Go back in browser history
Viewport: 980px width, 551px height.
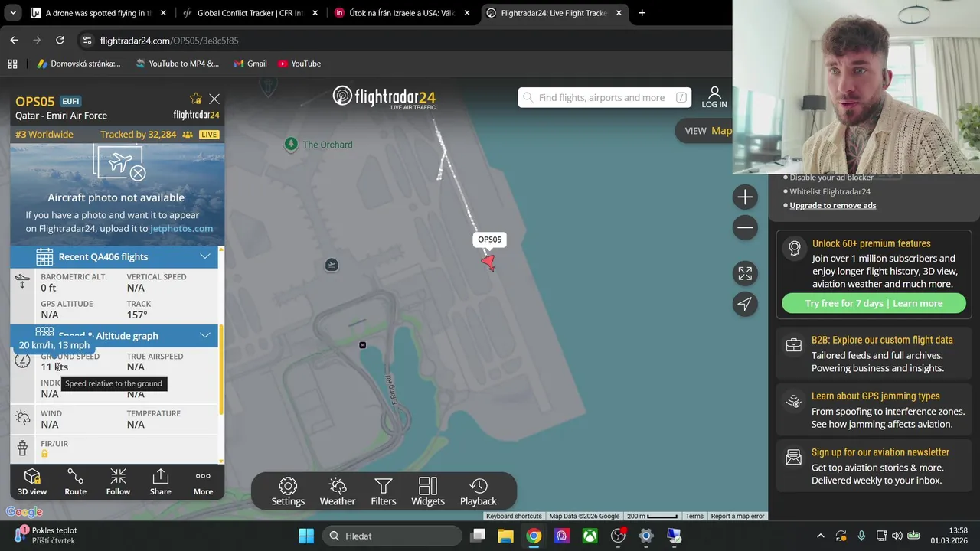(x=14, y=40)
